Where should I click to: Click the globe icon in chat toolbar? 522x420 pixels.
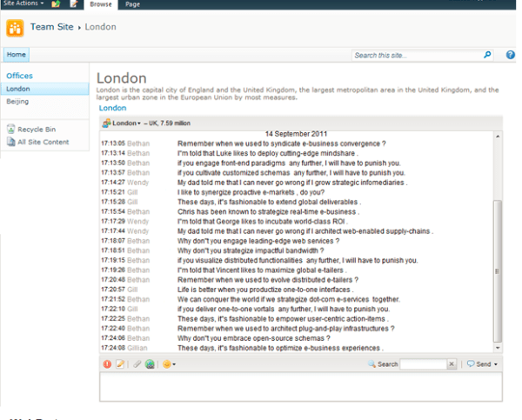pyautogui.click(x=150, y=364)
